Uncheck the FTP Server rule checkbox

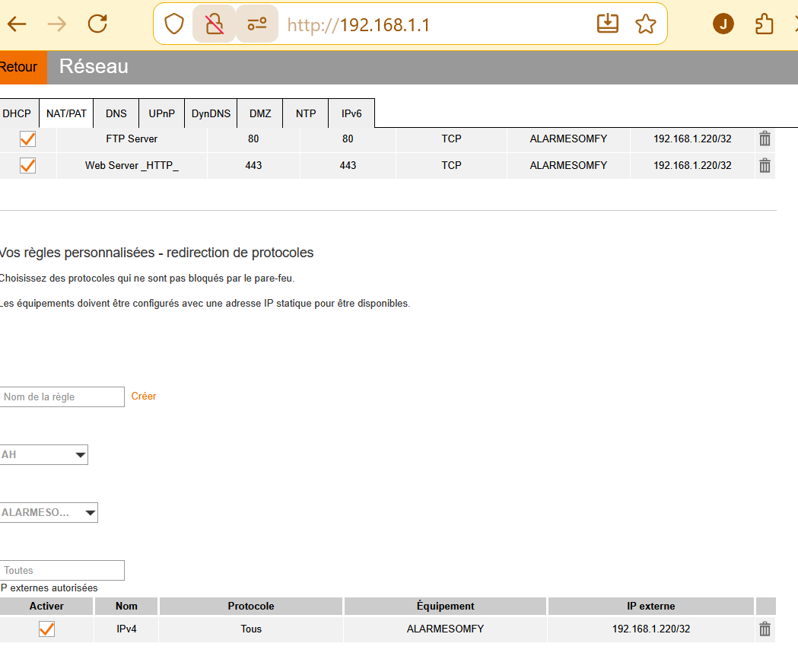point(27,139)
